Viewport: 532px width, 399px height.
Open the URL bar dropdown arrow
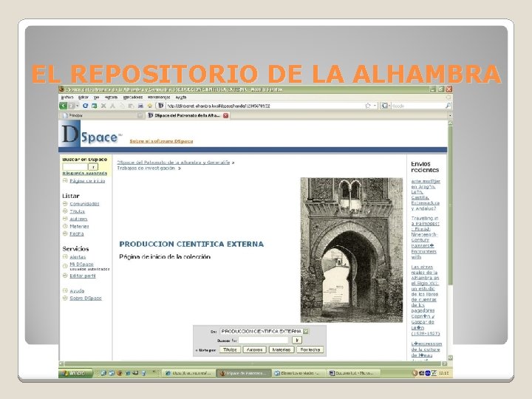(x=375, y=106)
